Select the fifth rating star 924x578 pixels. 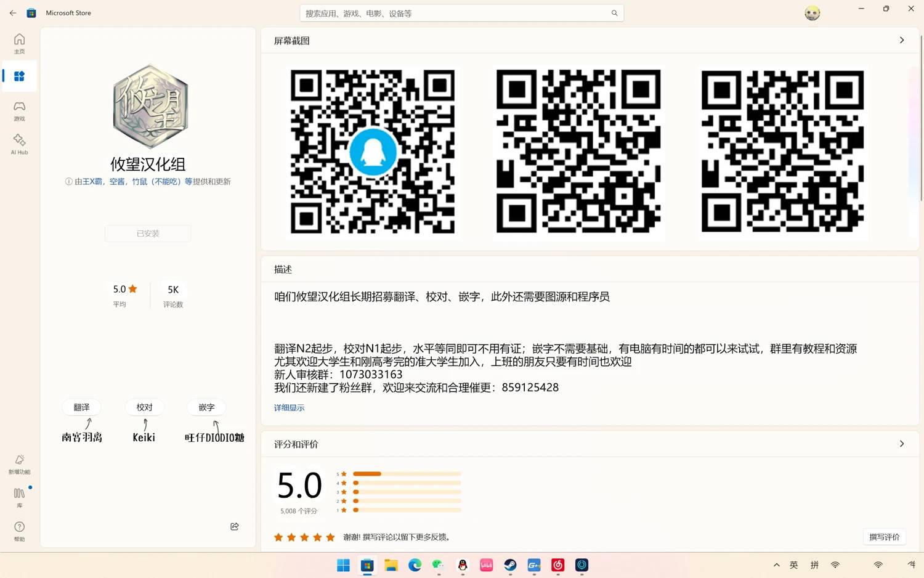[330, 537]
